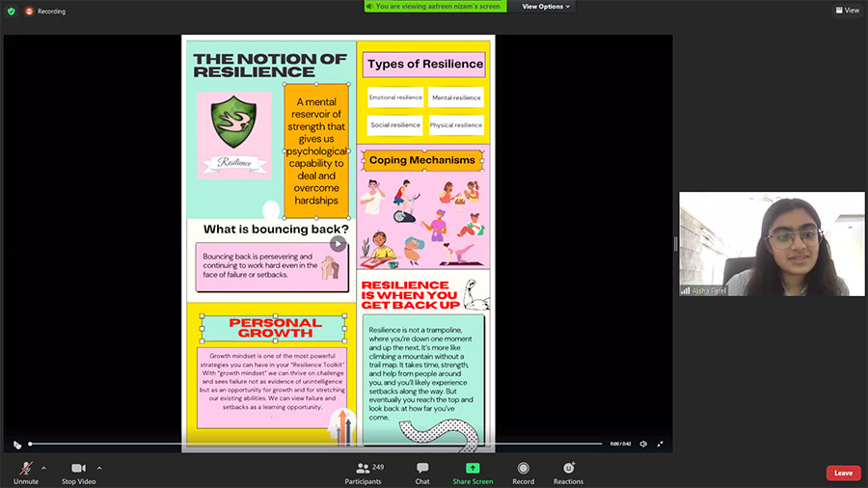Click the side panel divider handle

675,244
